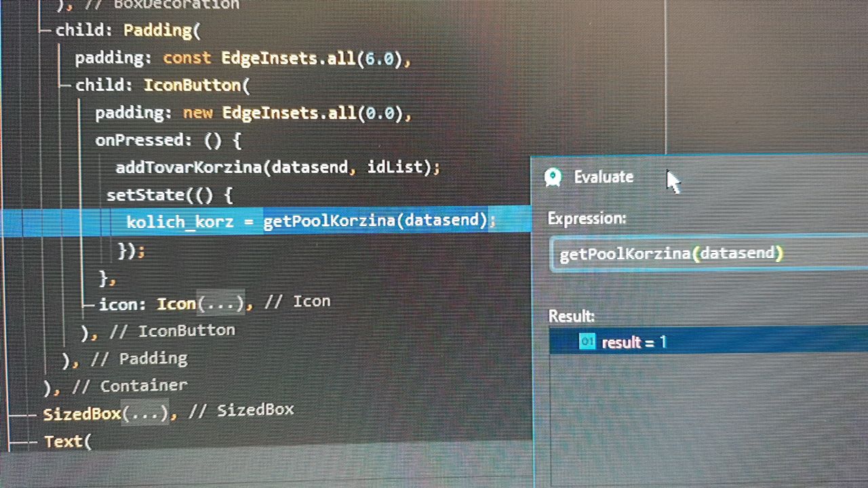The image size is (868, 488).
Task: Click the 'new' keyword
Action: [x=197, y=113]
